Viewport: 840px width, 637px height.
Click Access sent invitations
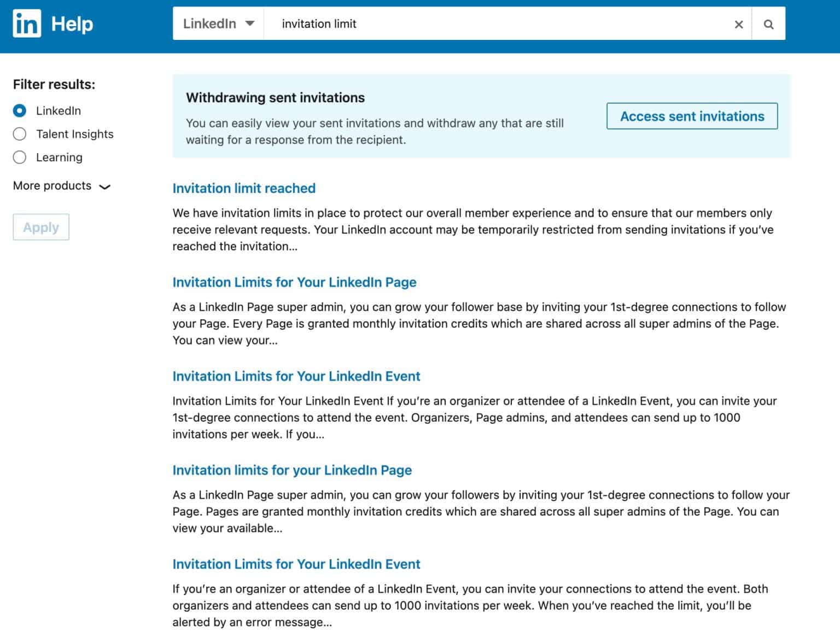[692, 116]
